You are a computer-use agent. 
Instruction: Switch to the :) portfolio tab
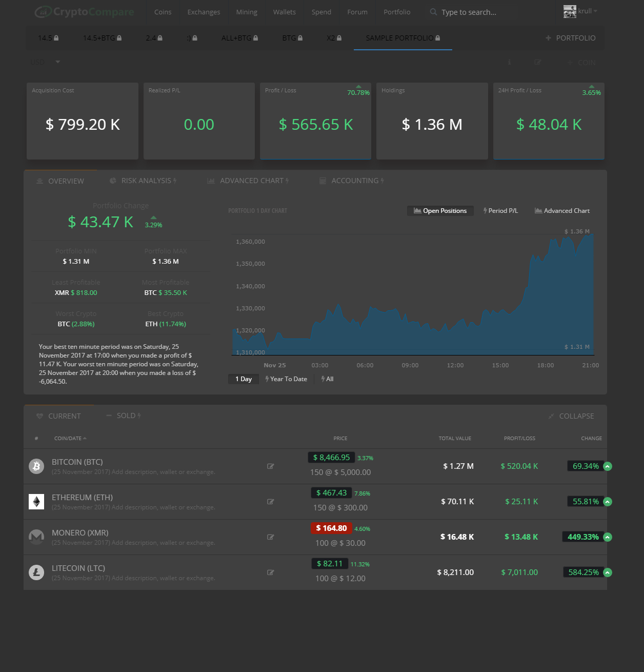coord(192,38)
